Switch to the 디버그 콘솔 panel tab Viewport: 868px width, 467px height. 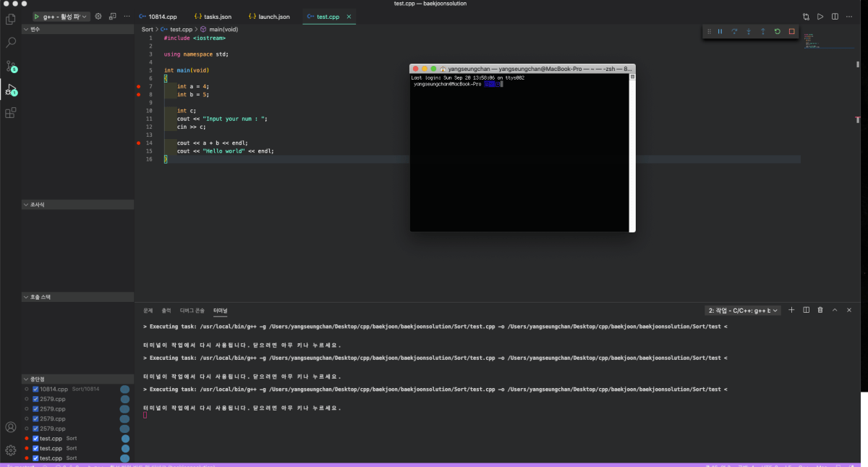[x=192, y=310]
